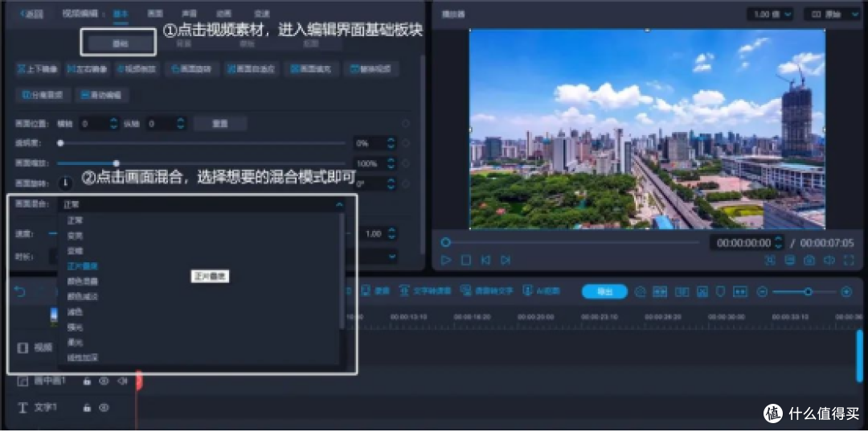Play the video in the player
The image size is (868, 432).
pyautogui.click(x=445, y=260)
